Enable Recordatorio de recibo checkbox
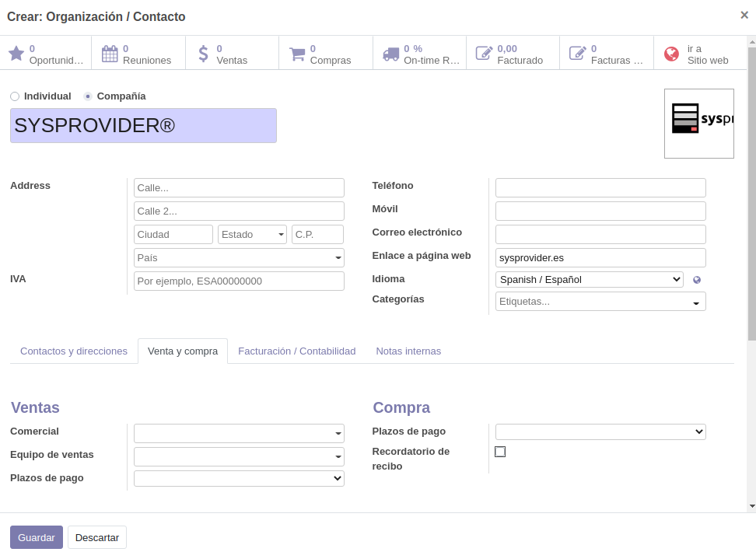The height and width of the screenshot is (552, 756). [500, 452]
